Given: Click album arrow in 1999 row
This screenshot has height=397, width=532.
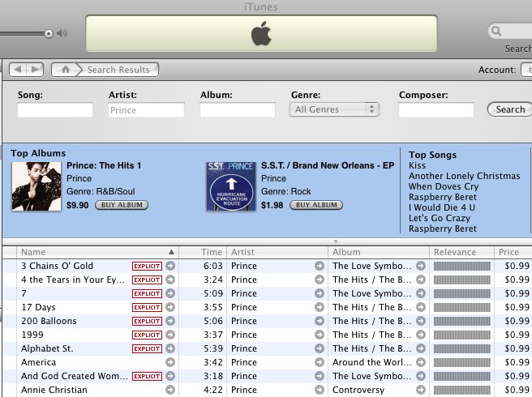Looking at the screenshot, I should pos(421,335).
